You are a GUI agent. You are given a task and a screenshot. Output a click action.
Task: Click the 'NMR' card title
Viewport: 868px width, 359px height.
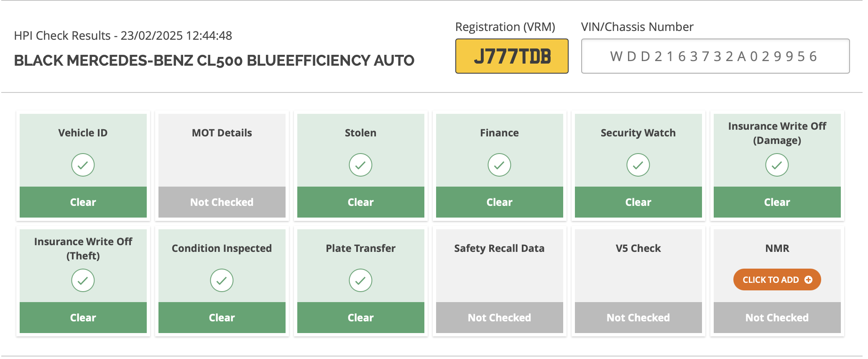[x=777, y=248]
